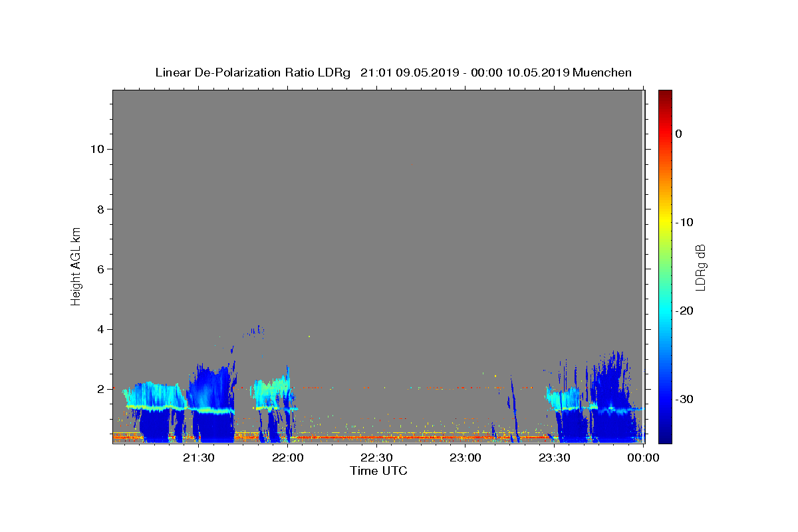This screenshot has height=532, width=798.
Task: Click the colorbar value '0'
Action: [678, 134]
